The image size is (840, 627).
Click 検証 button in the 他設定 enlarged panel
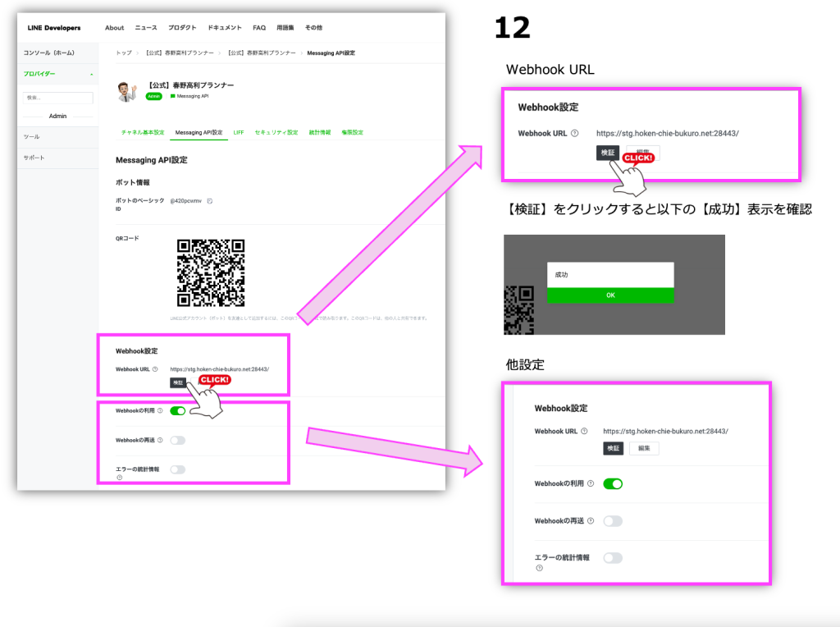pyautogui.click(x=614, y=448)
